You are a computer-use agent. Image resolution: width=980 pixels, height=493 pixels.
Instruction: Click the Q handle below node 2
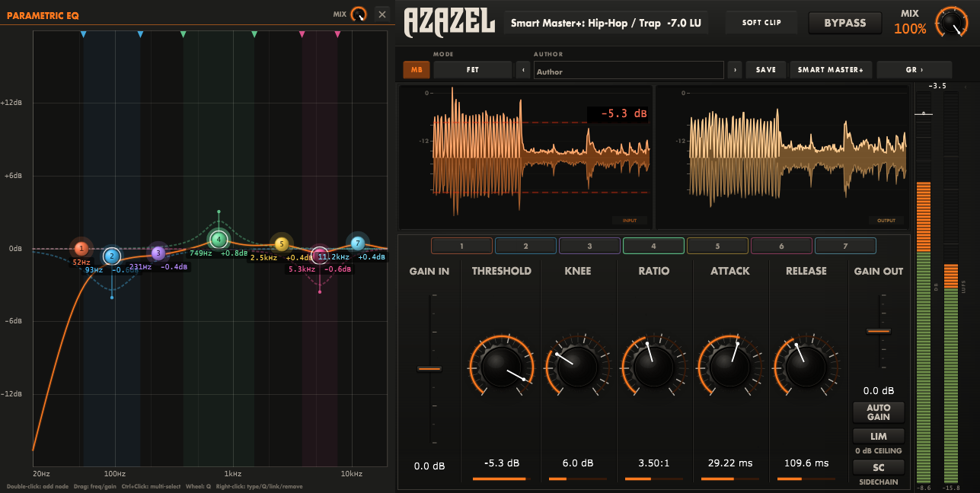112,297
